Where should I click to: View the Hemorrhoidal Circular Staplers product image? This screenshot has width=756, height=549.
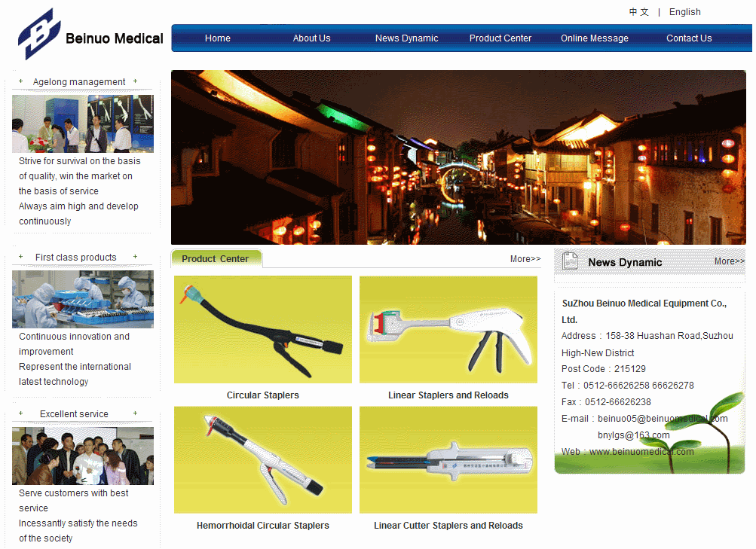point(263,460)
